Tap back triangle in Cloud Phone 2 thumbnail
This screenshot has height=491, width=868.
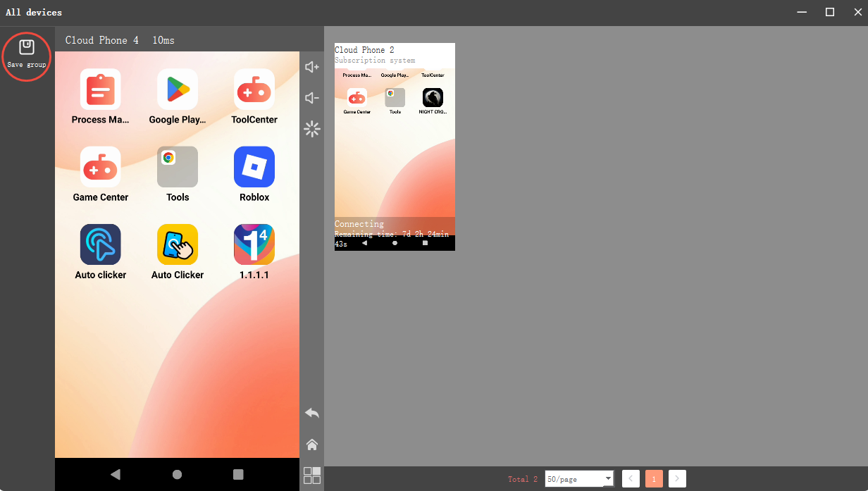pos(364,242)
